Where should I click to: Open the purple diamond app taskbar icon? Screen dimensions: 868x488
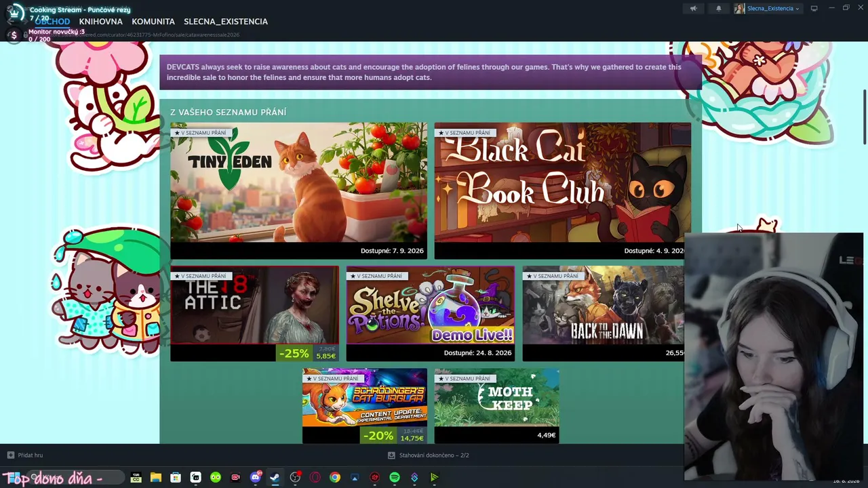point(414,477)
